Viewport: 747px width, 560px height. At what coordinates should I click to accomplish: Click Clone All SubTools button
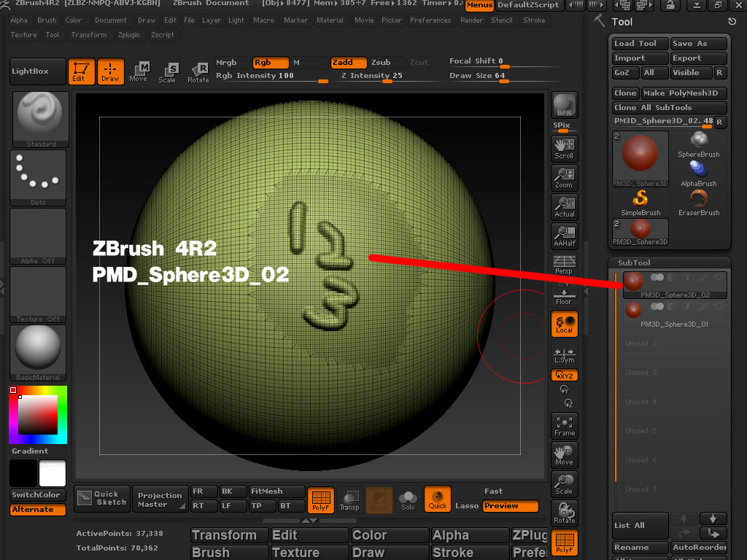[670, 108]
